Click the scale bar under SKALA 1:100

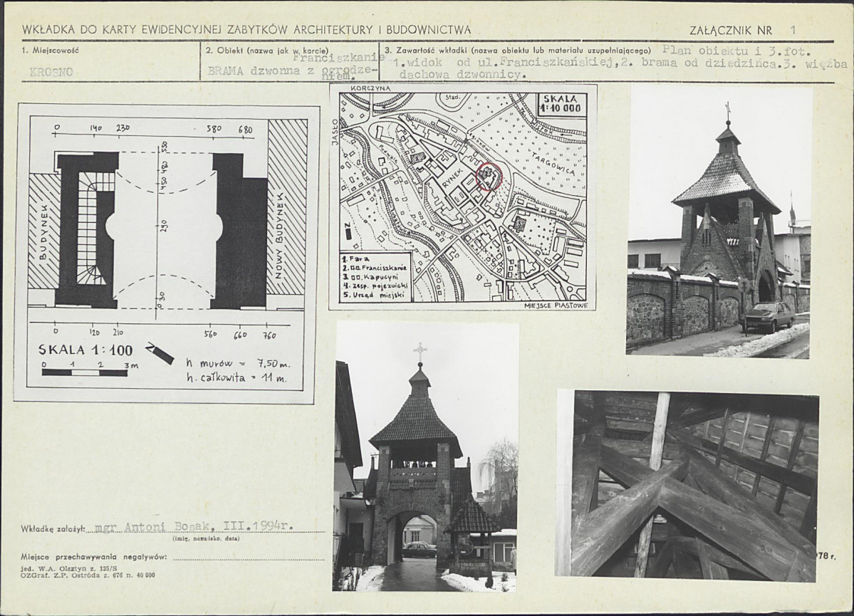coord(85,372)
